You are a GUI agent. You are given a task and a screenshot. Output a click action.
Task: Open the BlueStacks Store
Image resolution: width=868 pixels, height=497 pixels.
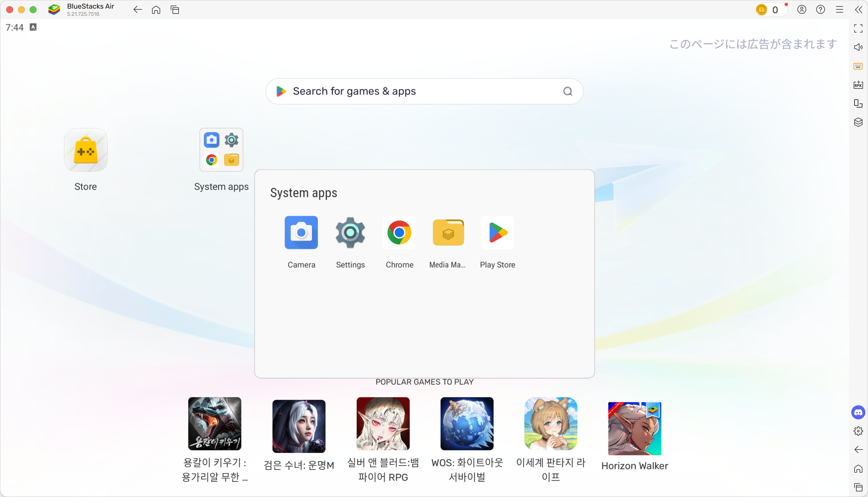[x=86, y=150]
